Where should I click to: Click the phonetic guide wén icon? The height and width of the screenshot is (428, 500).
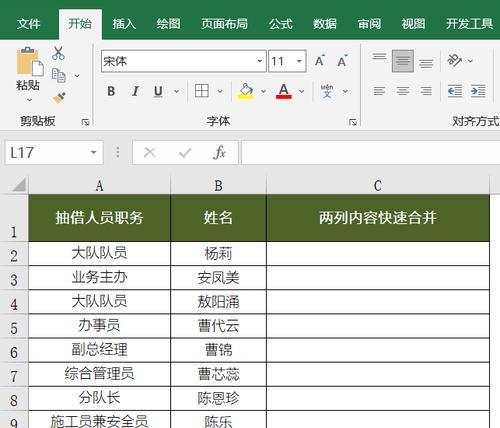click(x=327, y=91)
